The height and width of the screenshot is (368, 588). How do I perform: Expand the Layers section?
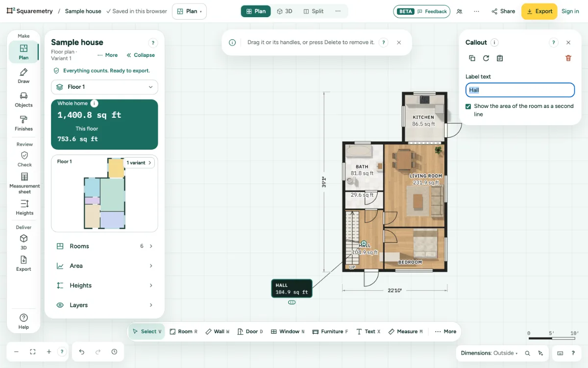pos(104,305)
